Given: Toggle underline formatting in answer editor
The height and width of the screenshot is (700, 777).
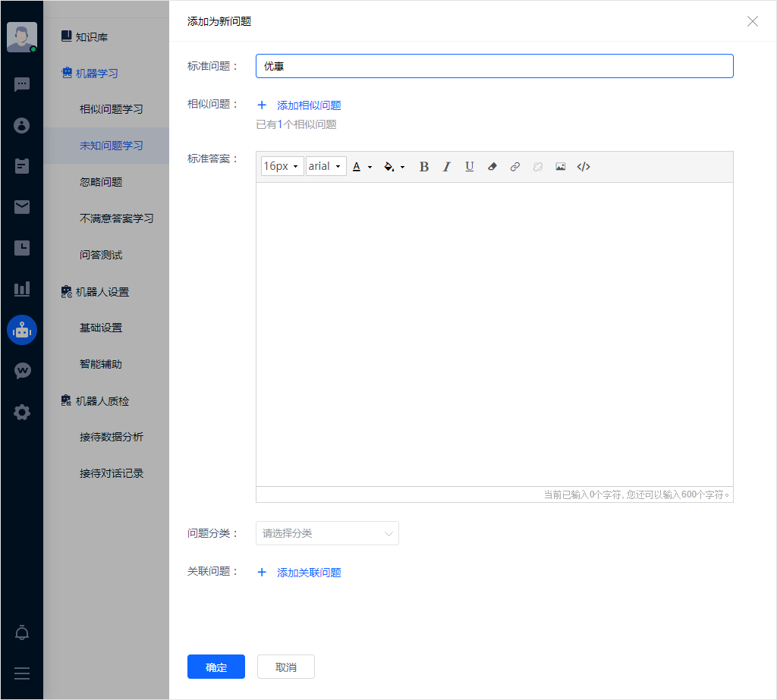Looking at the screenshot, I should 469,167.
